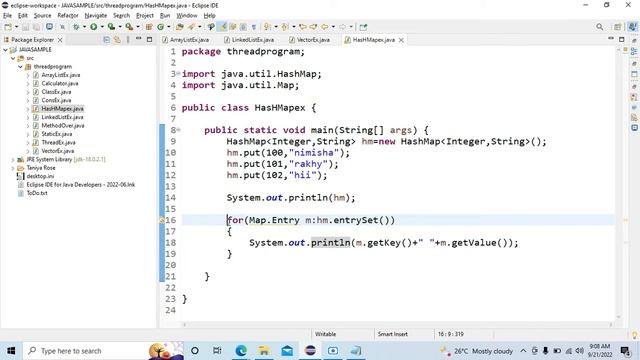Screen dimensions: 640x360
Task: Click the Previous Annotation icon
Action: tap(285, 27)
